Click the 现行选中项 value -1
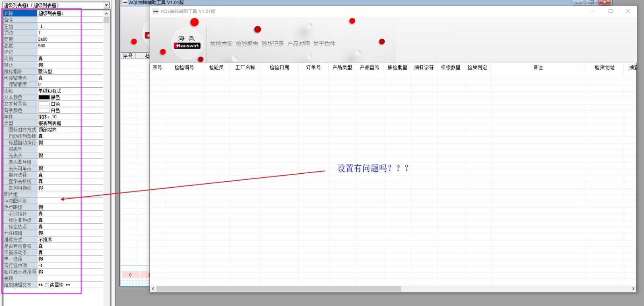This screenshot has width=644, height=306. [x=70, y=265]
